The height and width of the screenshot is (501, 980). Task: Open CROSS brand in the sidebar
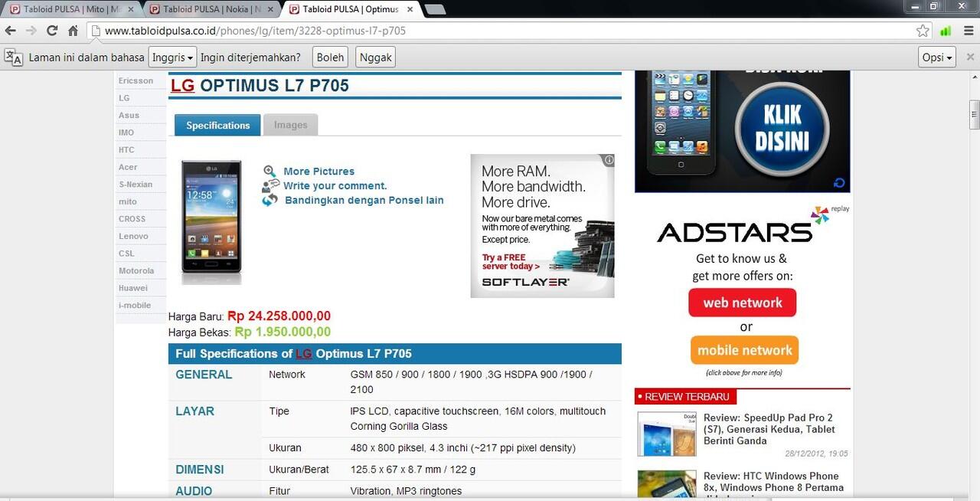[132, 219]
